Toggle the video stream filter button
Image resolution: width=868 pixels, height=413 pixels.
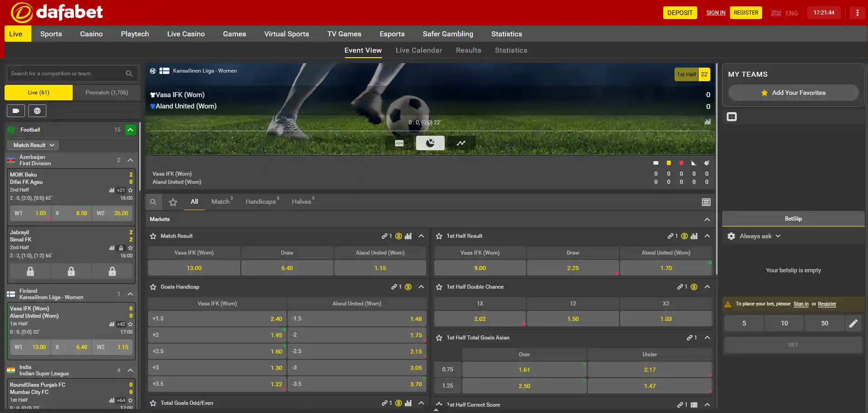click(x=16, y=111)
